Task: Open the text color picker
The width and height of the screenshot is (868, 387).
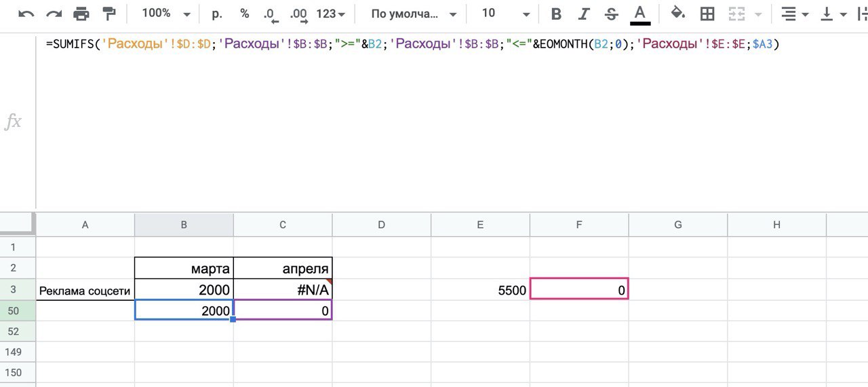Action: [x=639, y=14]
